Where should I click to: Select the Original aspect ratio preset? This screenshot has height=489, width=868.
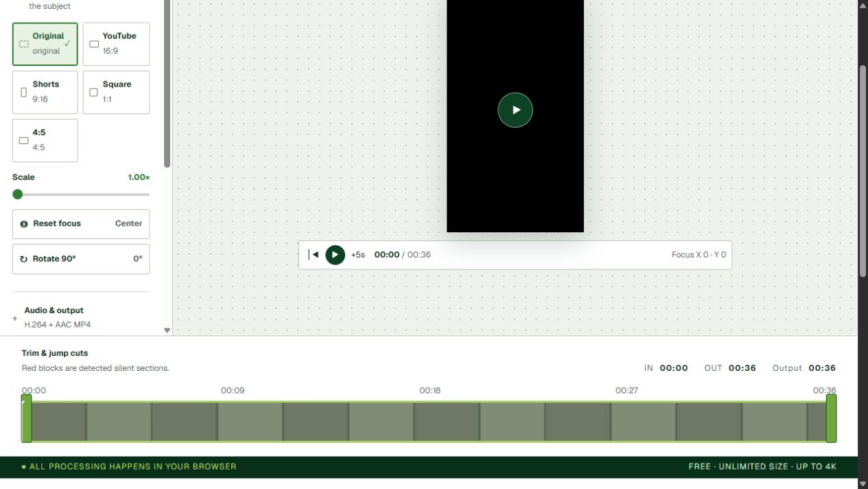click(x=45, y=44)
